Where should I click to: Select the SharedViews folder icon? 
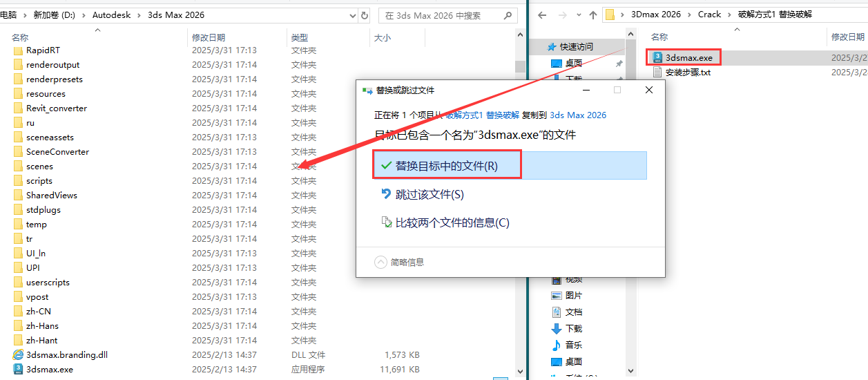[18, 195]
